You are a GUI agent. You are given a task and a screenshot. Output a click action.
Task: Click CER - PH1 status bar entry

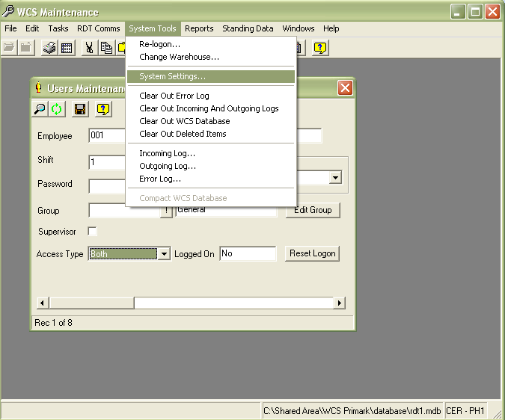point(465,411)
